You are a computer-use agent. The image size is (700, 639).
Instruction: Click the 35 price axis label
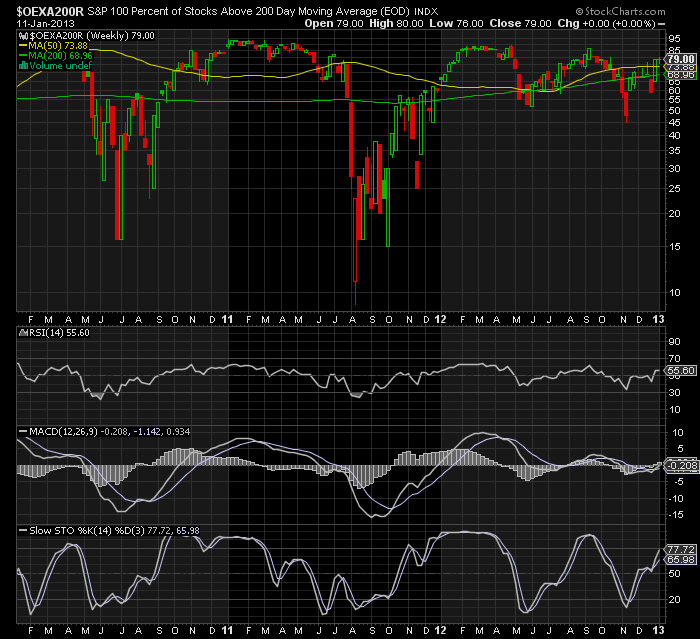coord(674,150)
